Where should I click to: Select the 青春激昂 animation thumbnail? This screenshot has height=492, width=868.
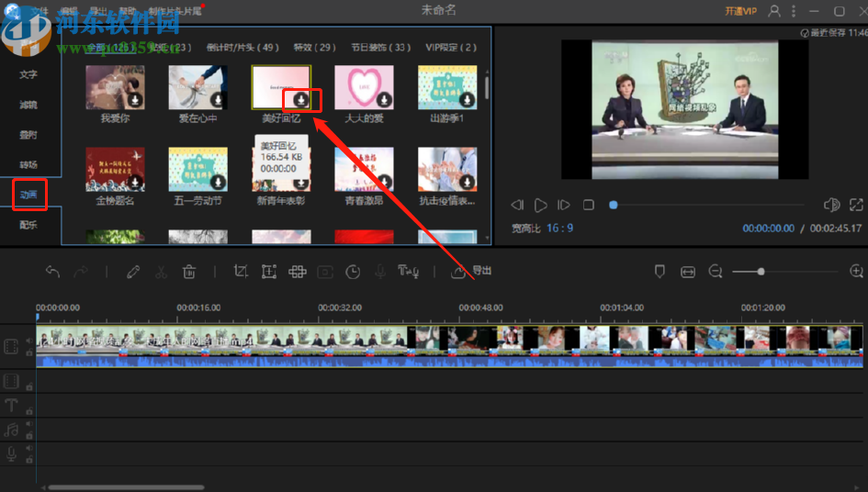[x=365, y=169]
